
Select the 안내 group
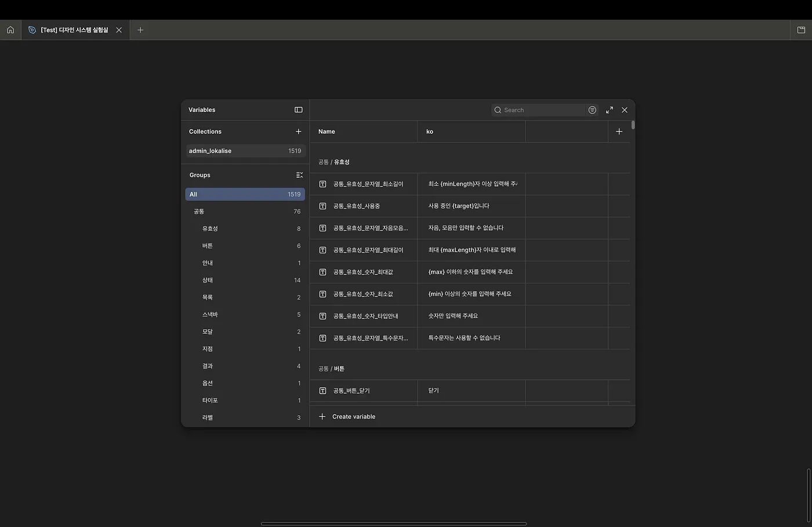click(245, 263)
